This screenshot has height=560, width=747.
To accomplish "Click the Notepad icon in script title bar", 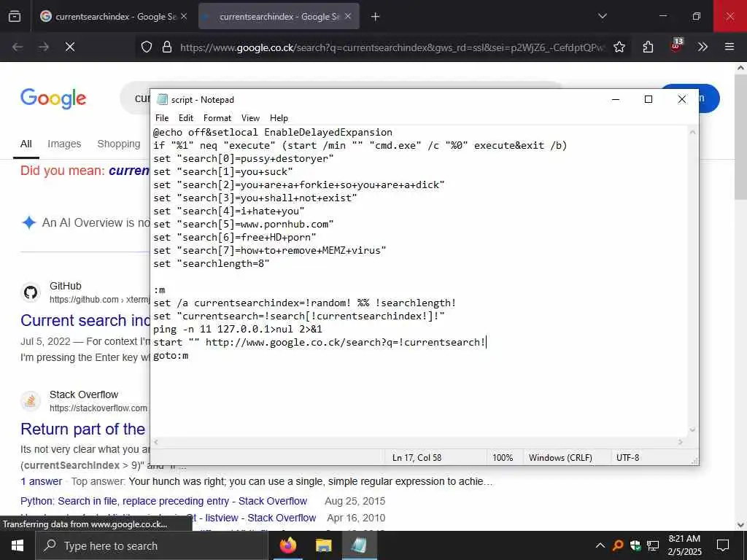I will 163,99.
